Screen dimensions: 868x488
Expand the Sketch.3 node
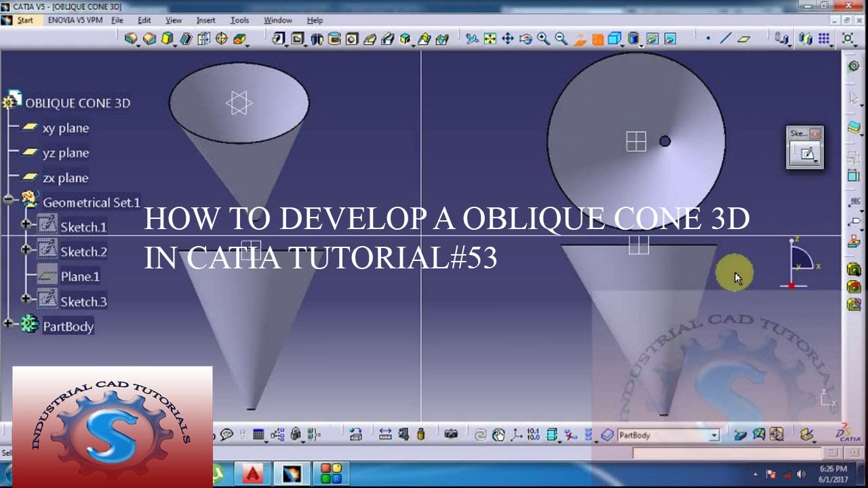(26, 299)
